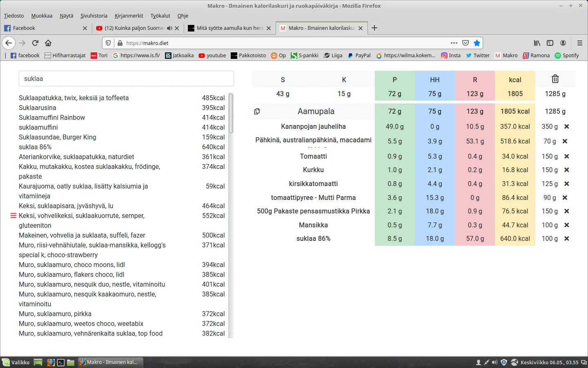Screen dimensions: 588x368
Task: Go to the browser home page
Action: point(48,43)
